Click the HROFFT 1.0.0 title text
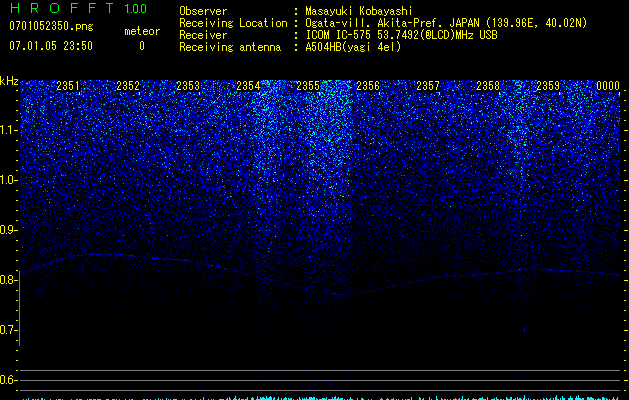 78,8
